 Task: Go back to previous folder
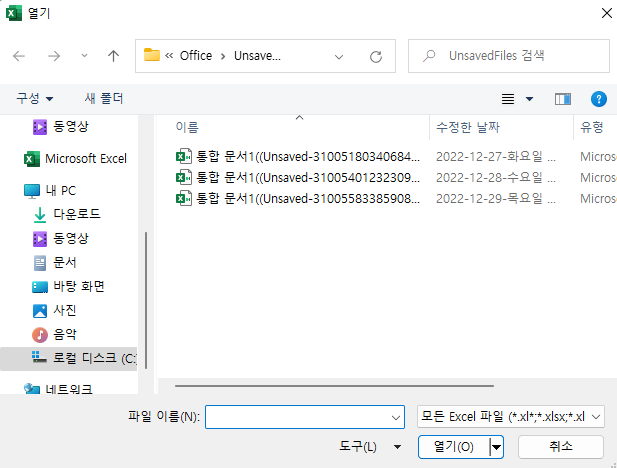[x=19, y=56]
